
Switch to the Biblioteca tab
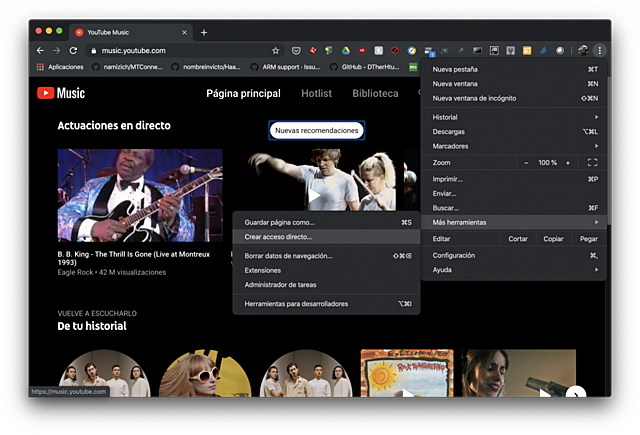(375, 93)
